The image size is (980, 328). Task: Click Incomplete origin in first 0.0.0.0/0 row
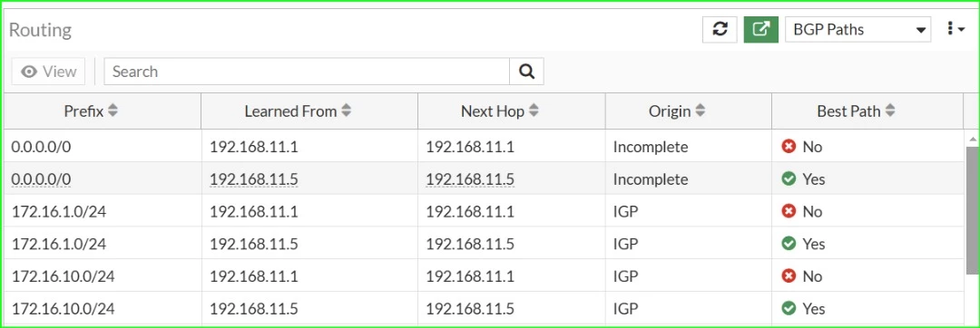tap(650, 147)
